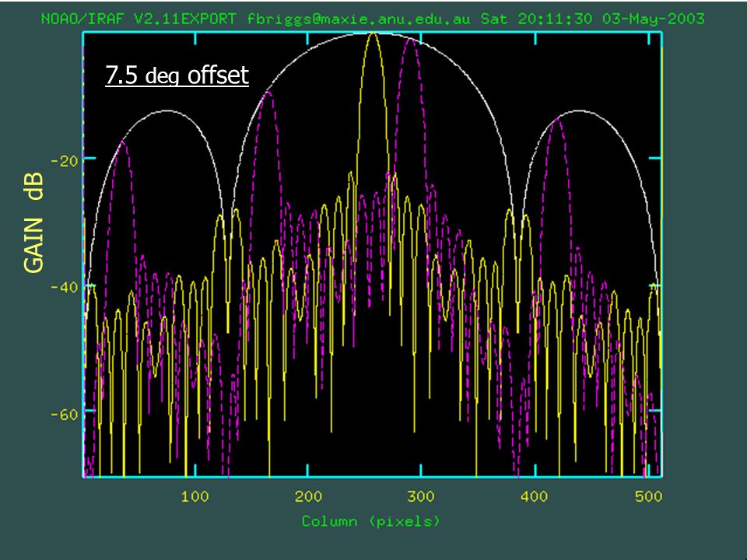
Task: Click the 03-May-2003 date in the header
Action: coord(653,19)
